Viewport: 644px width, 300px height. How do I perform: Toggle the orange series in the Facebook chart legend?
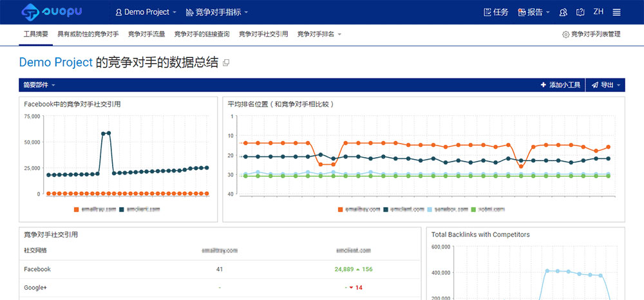click(x=95, y=209)
